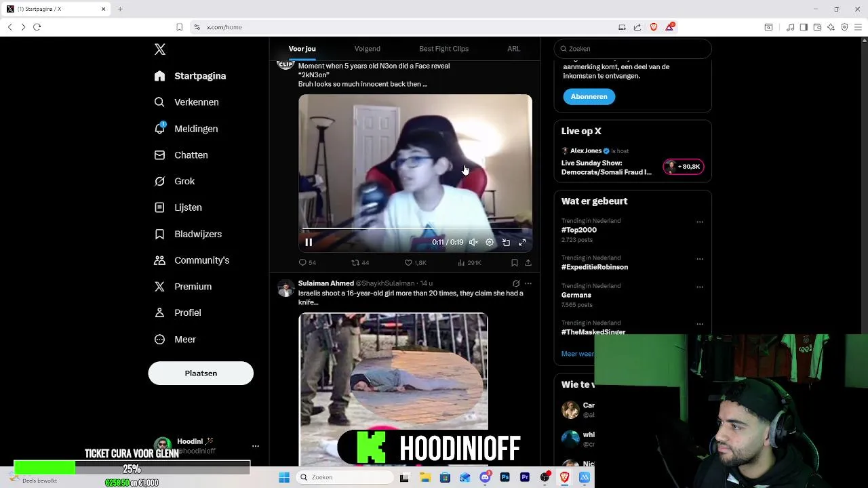Open more options on Sulaiman Ahmed post
Screen dimensions: 868x488
click(528, 283)
